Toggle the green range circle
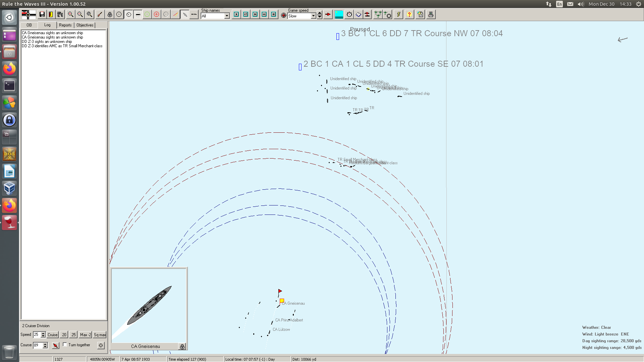This screenshot has width=644, height=362. (147, 14)
